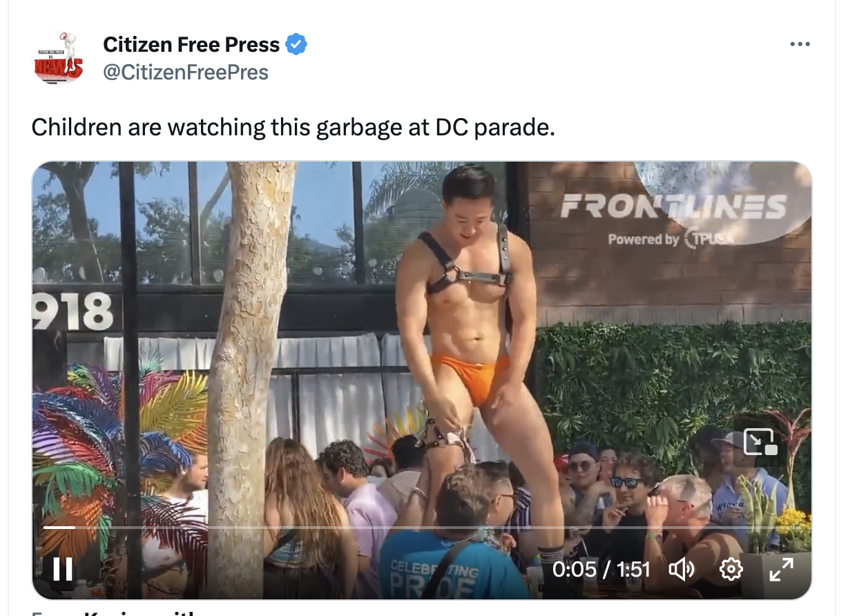
Task: Click the Celebrating Pride shirt in video
Action: click(x=433, y=578)
